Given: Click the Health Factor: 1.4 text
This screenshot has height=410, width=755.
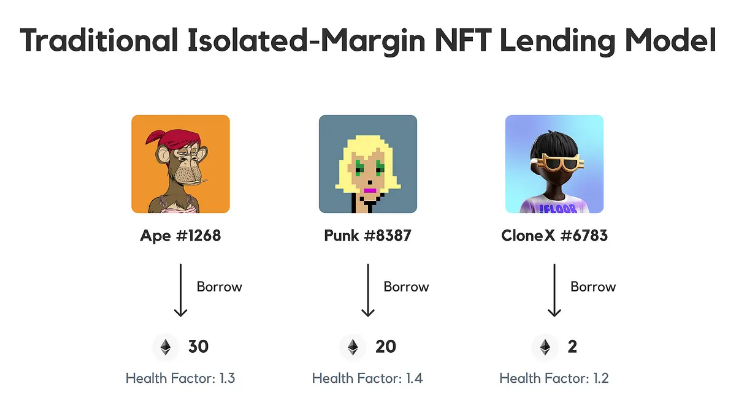Looking at the screenshot, I should tap(367, 378).
